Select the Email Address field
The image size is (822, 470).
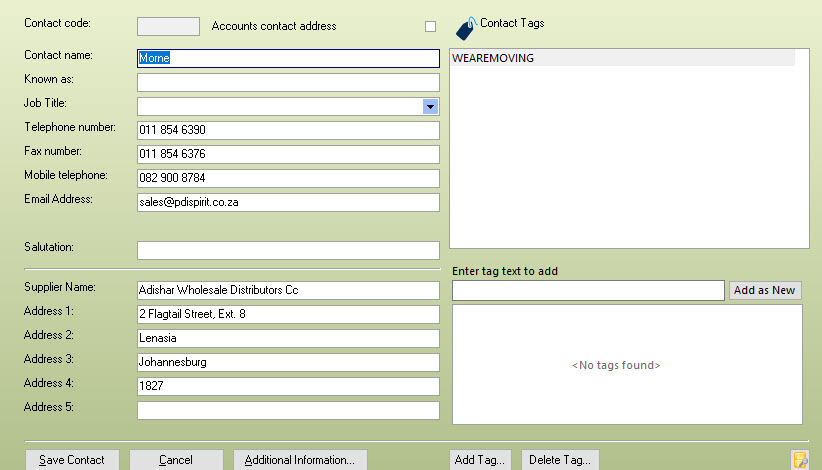[288, 202]
